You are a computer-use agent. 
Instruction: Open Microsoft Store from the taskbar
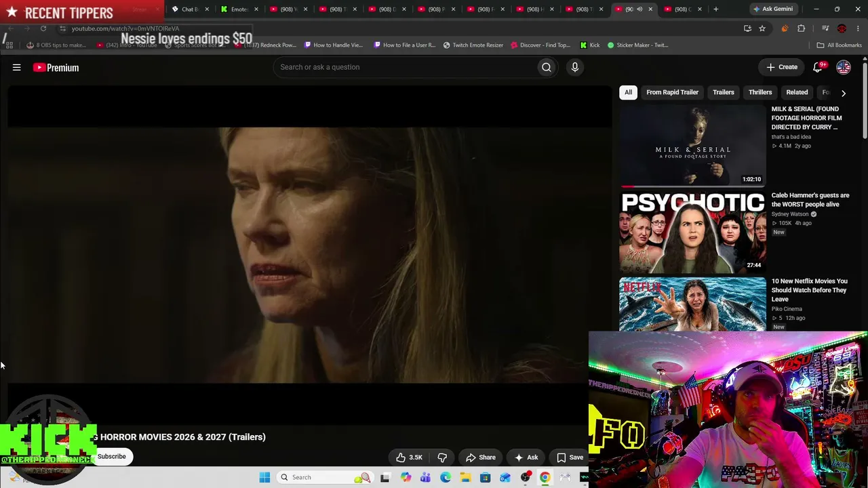coord(485,477)
